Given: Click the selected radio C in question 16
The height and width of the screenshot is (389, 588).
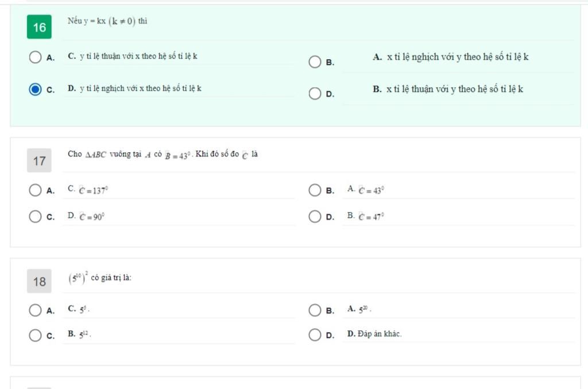Looking at the screenshot, I should [x=36, y=90].
